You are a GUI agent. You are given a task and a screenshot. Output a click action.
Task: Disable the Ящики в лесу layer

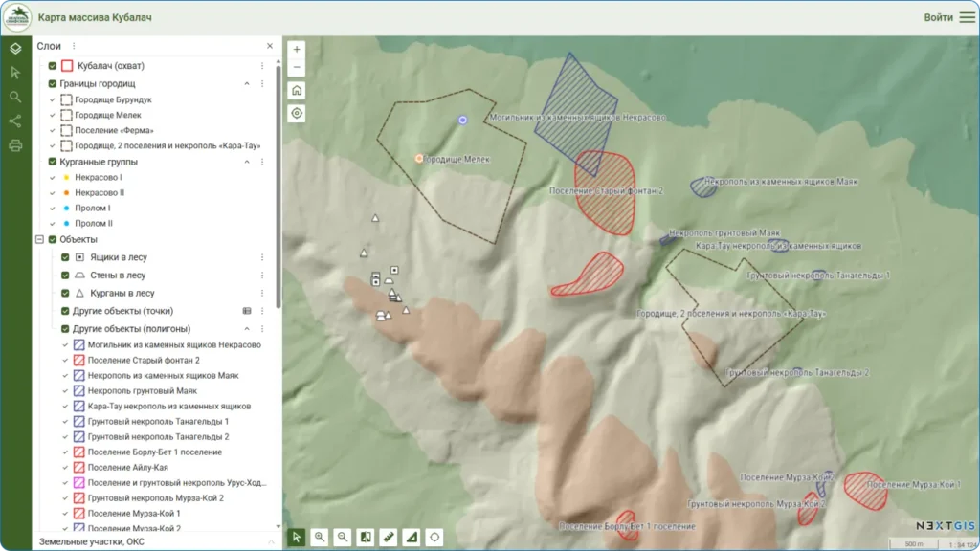click(x=65, y=257)
